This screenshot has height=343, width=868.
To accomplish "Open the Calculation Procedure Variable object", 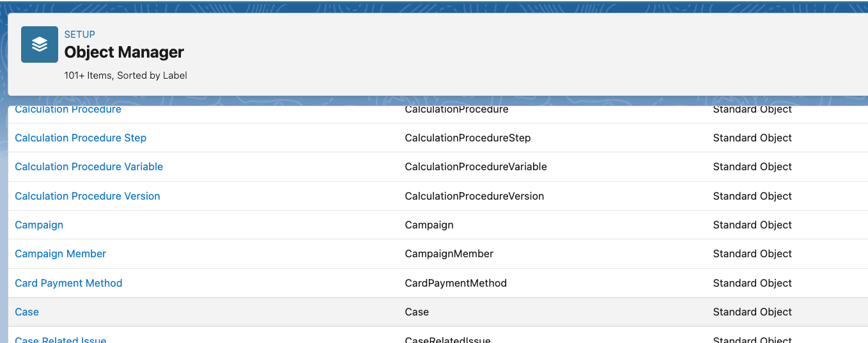I will [89, 167].
